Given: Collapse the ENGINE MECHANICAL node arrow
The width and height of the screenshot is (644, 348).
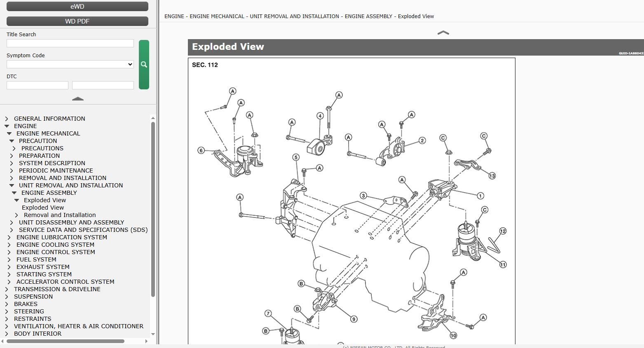Looking at the screenshot, I should tap(9, 133).
